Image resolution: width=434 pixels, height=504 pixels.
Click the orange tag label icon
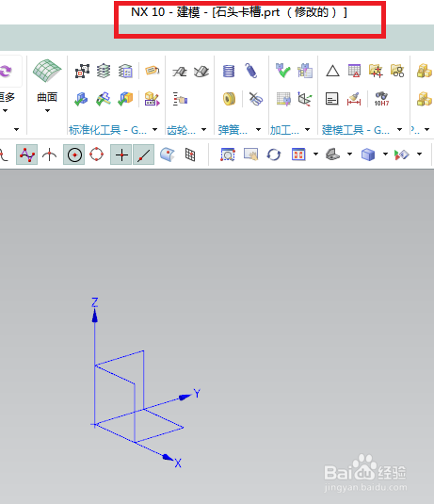[153, 70]
